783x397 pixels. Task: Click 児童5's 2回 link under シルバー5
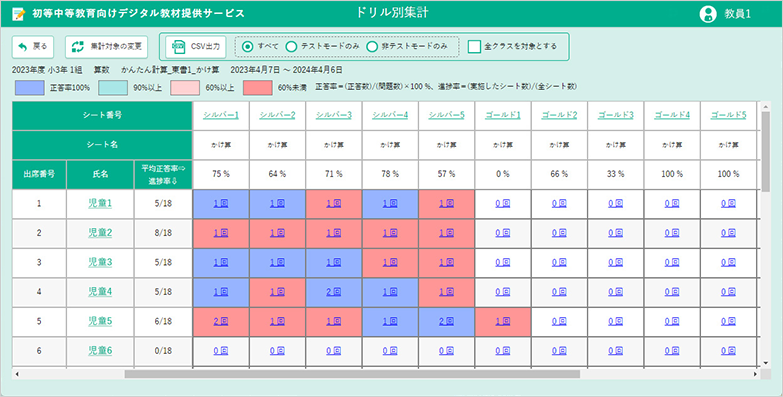pos(446,322)
